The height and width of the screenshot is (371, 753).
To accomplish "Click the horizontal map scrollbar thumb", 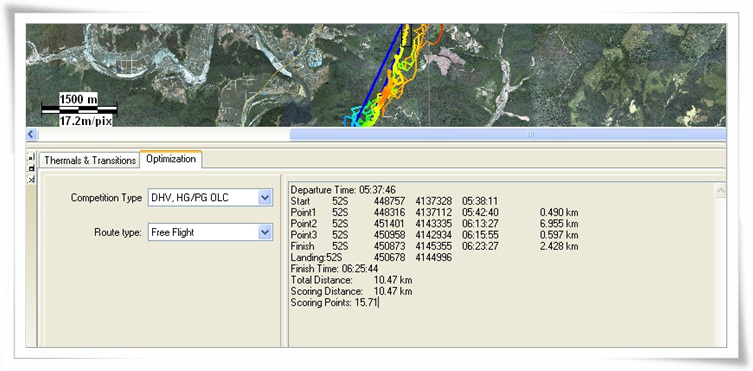I will click(508, 134).
